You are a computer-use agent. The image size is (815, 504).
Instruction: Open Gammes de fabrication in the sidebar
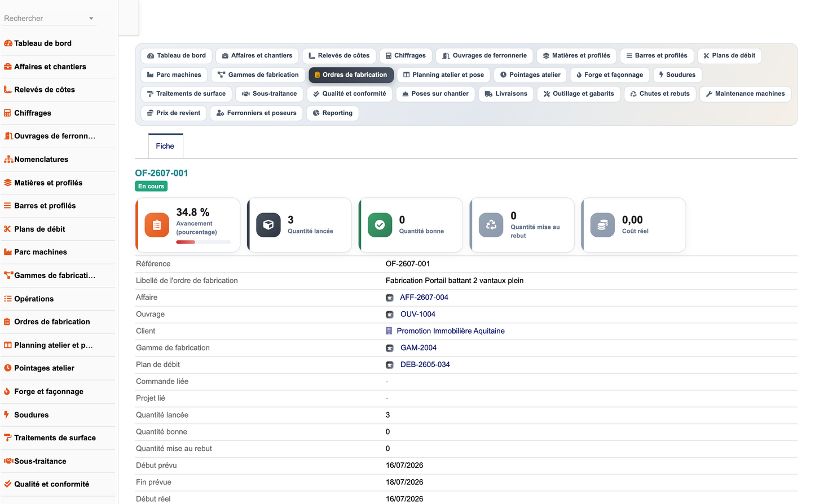(55, 276)
